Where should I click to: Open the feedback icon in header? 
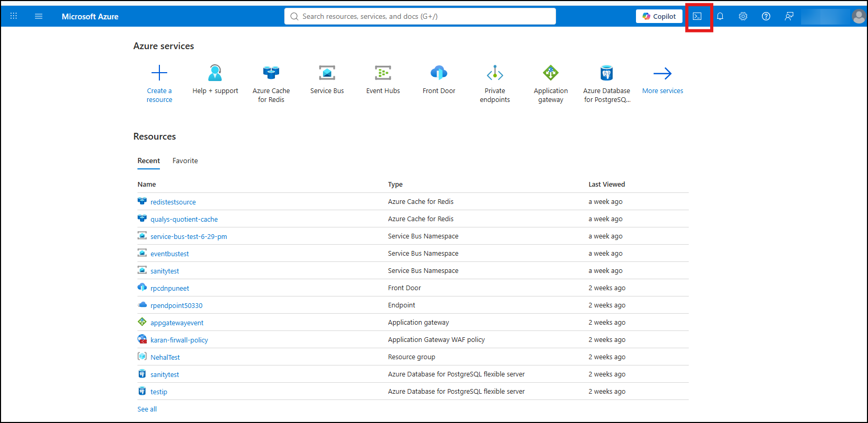(x=789, y=16)
